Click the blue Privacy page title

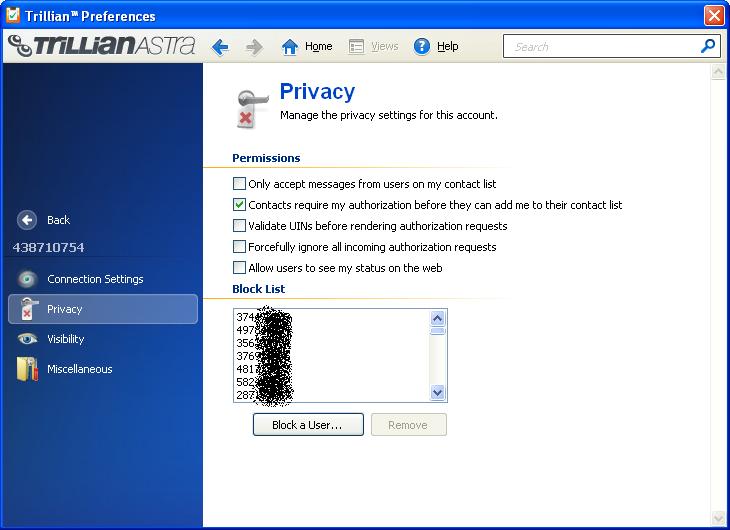[x=318, y=91]
